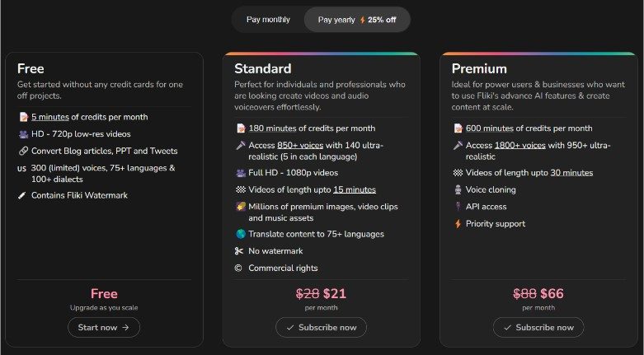Subscribe now to the Premium plan
The height and width of the screenshot is (355, 644).
click(x=538, y=328)
